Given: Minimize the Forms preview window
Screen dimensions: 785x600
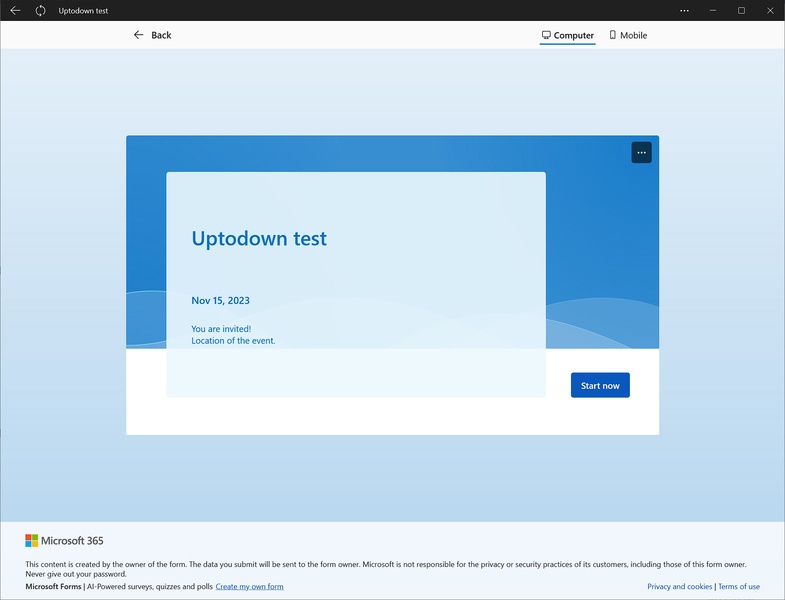Looking at the screenshot, I should [x=713, y=10].
